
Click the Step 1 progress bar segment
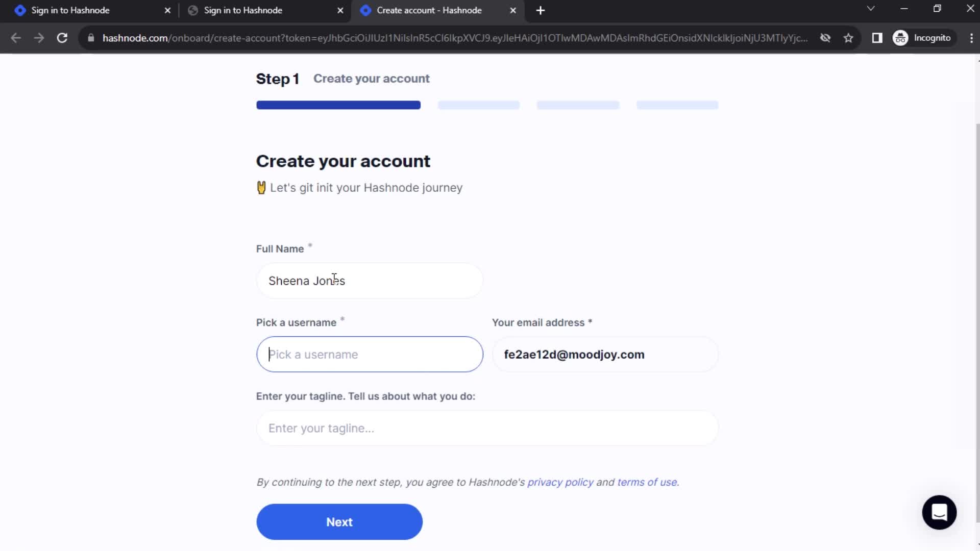click(x=338, y=105)
